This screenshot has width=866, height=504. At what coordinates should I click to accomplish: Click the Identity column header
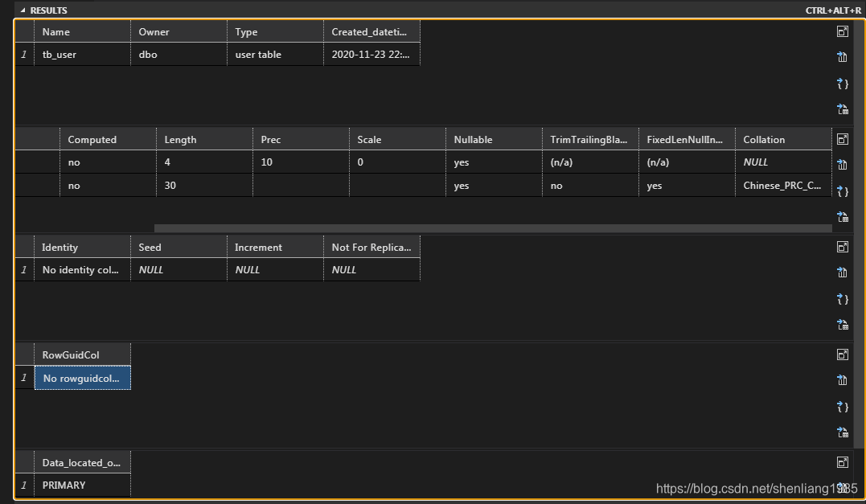point(82,247)
